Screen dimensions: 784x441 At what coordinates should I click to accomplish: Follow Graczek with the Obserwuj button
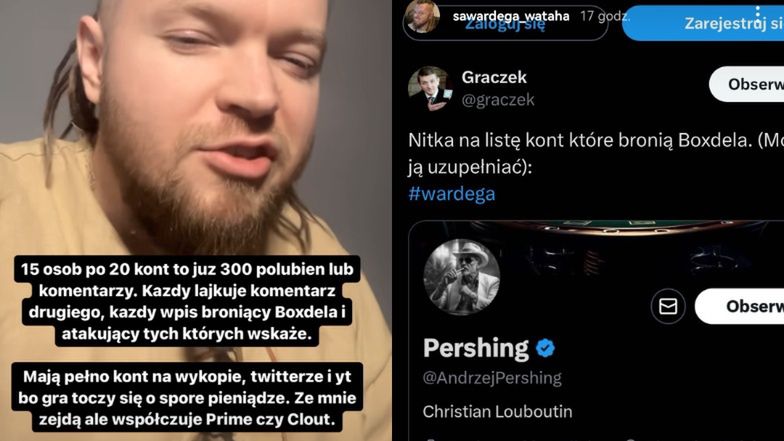(747, 84)
